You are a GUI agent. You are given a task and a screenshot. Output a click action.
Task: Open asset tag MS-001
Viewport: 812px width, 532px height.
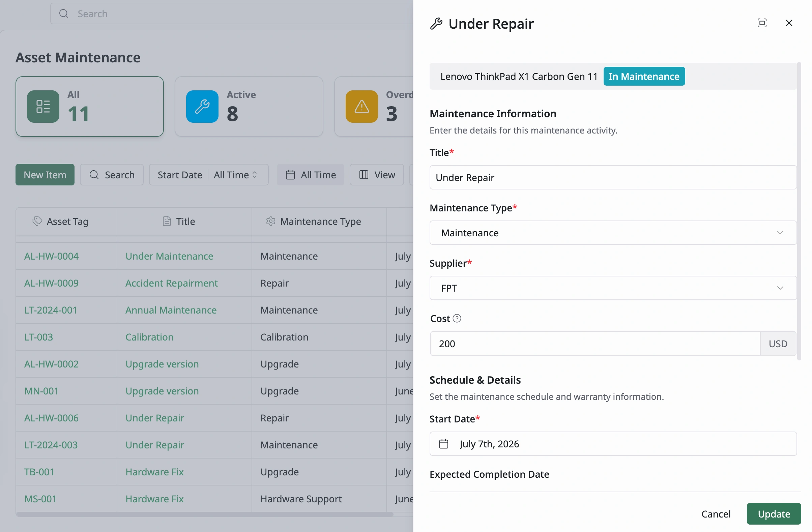[40, 499]
